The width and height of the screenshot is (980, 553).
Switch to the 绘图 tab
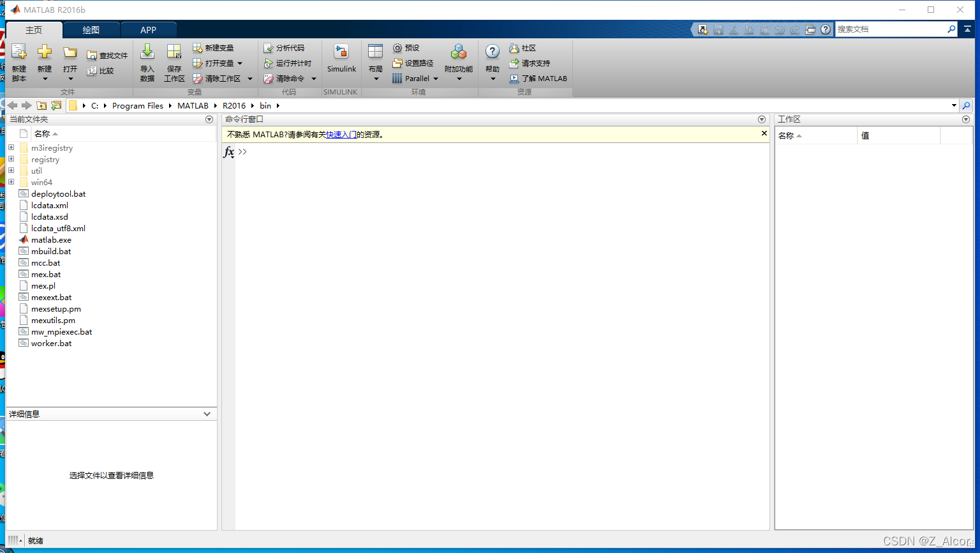point(91,30)
